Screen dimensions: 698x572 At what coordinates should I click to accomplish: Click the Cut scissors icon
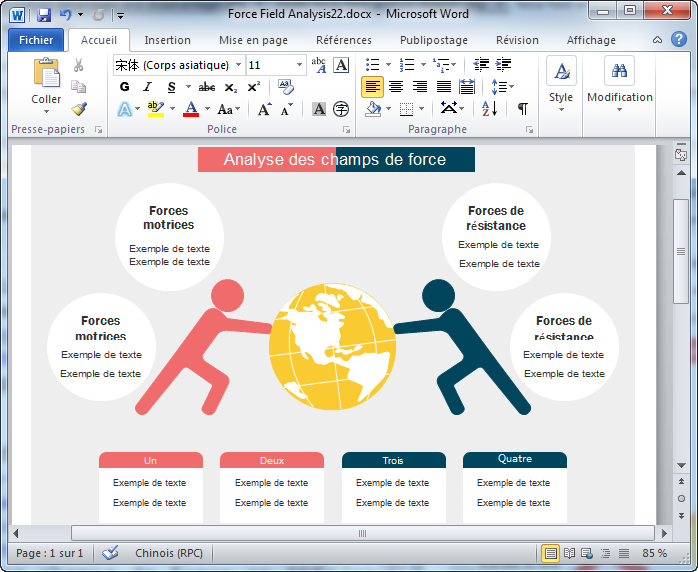pos(79,65)
